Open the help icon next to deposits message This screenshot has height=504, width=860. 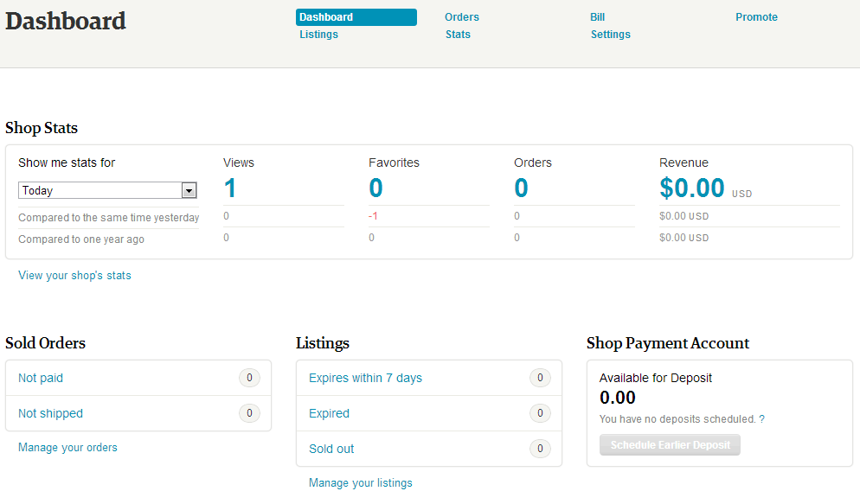click(x=761, y=418)
